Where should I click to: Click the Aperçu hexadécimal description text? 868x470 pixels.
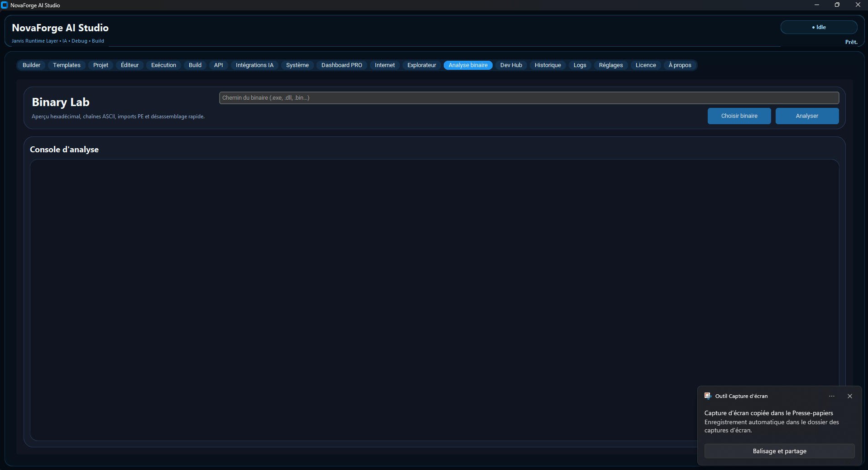click(118, 116)
